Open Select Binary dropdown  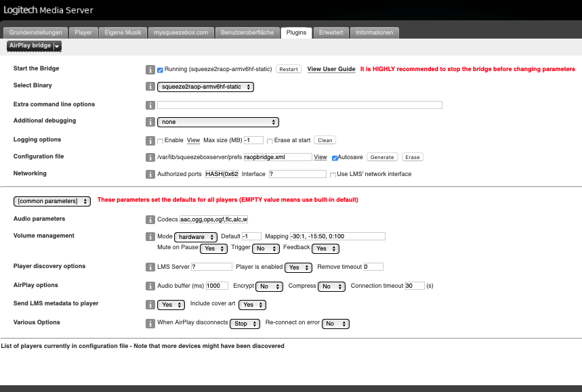coord(205,87)
